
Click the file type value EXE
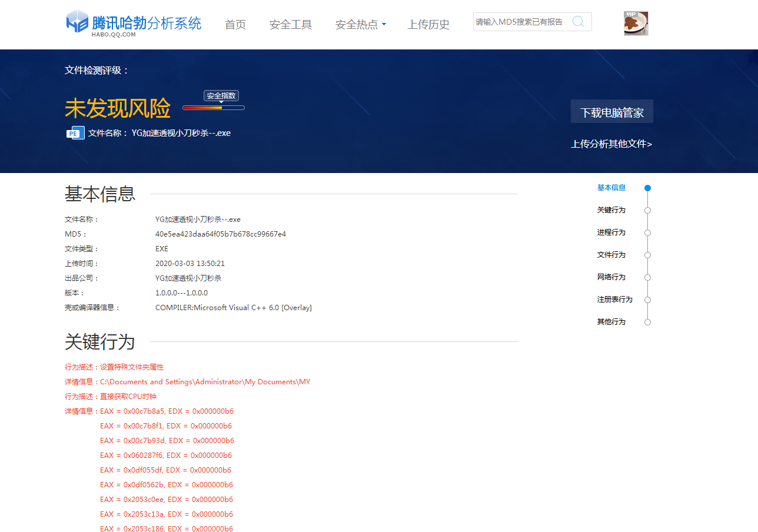tap(162, 249)
